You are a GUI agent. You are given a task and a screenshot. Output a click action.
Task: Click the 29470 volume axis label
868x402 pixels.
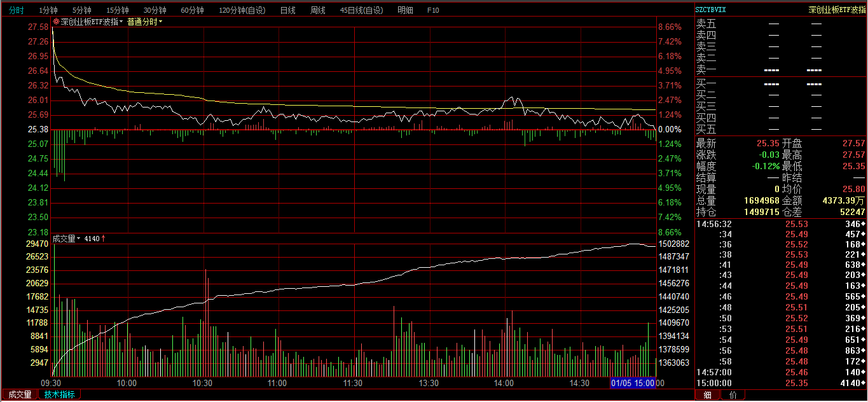pyautogui.click(x=38, y=244)
